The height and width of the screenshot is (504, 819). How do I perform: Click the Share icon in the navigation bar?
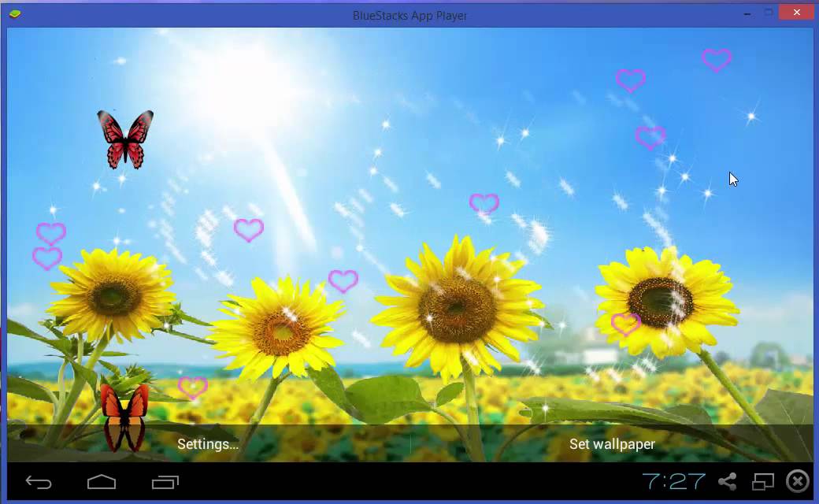(727, 481)
